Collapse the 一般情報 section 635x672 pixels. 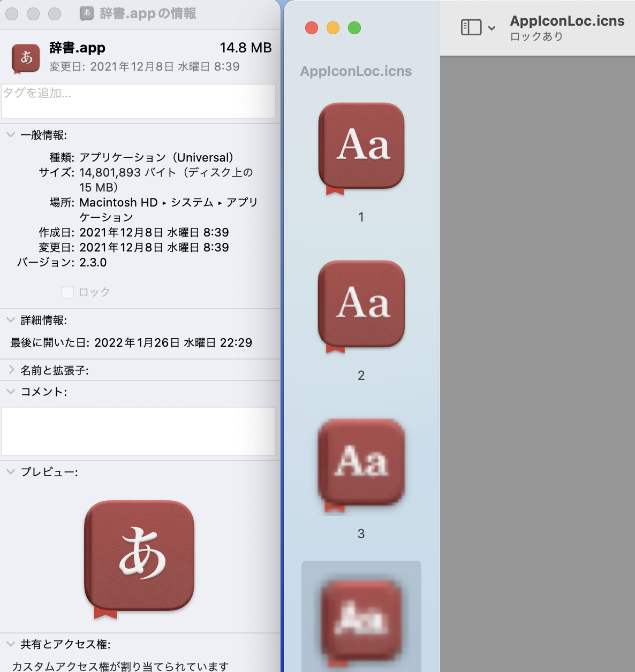coord(11,135)
